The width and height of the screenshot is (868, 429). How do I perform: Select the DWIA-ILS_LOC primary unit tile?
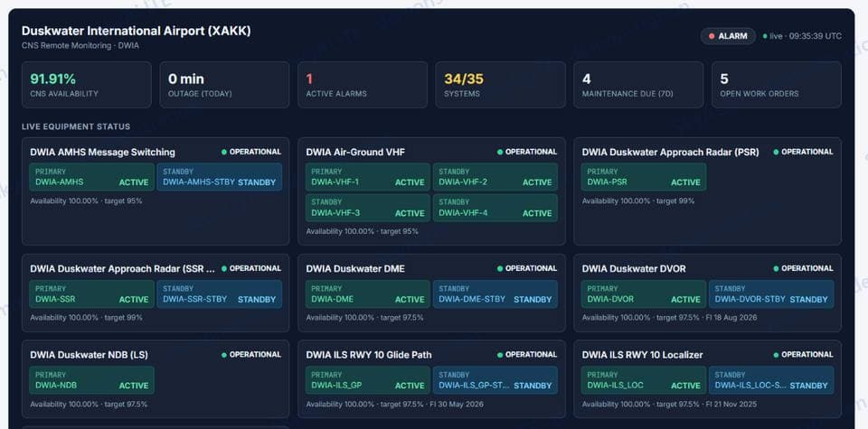click(x=644, y=380)
